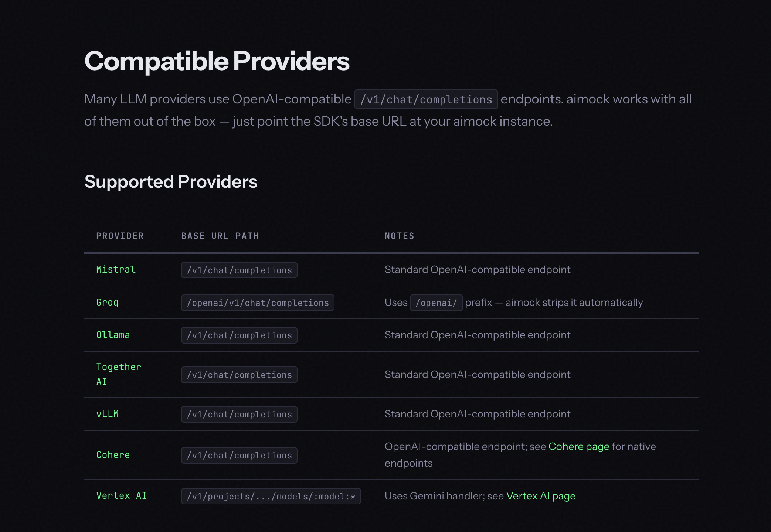Click the NOTES column header
Viewport: 771px width, 532px height.
pos(399,236)
